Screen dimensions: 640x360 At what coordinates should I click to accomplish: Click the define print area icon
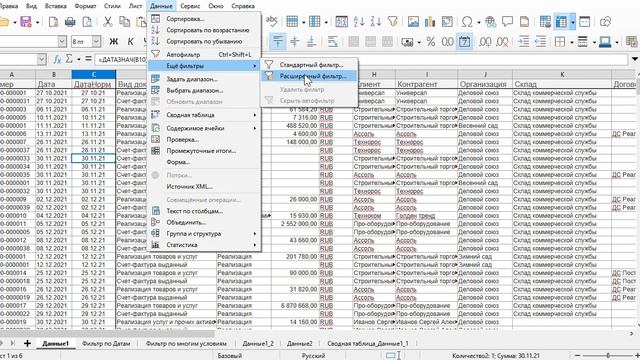pyautogui.click(x=545, y=21)
